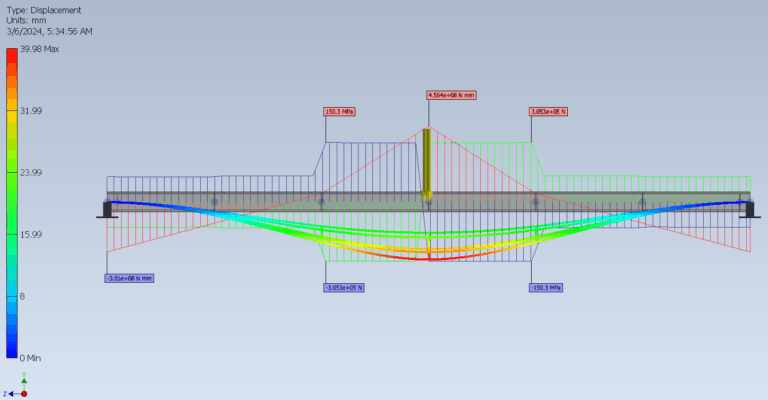Click the Units: mm text
The width and height of the screenshot is (768, 400).
pyautogui.click(x=25, y=21)
